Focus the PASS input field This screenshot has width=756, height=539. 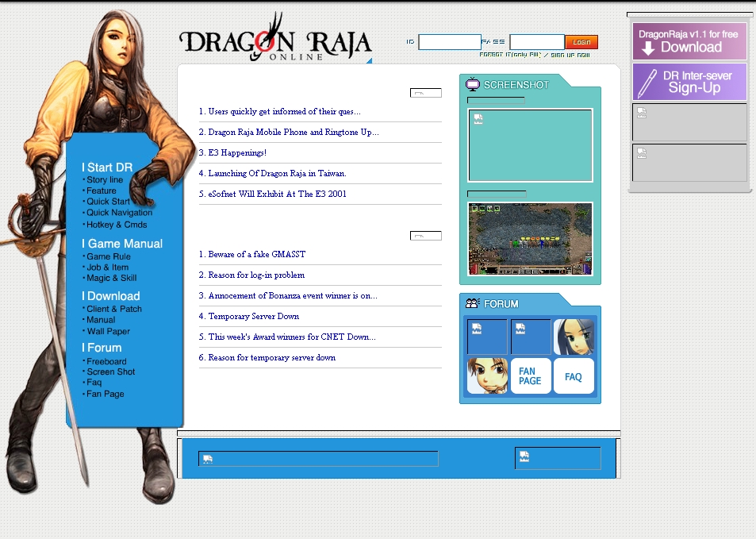pyautogui.click(x=536, y=42)
